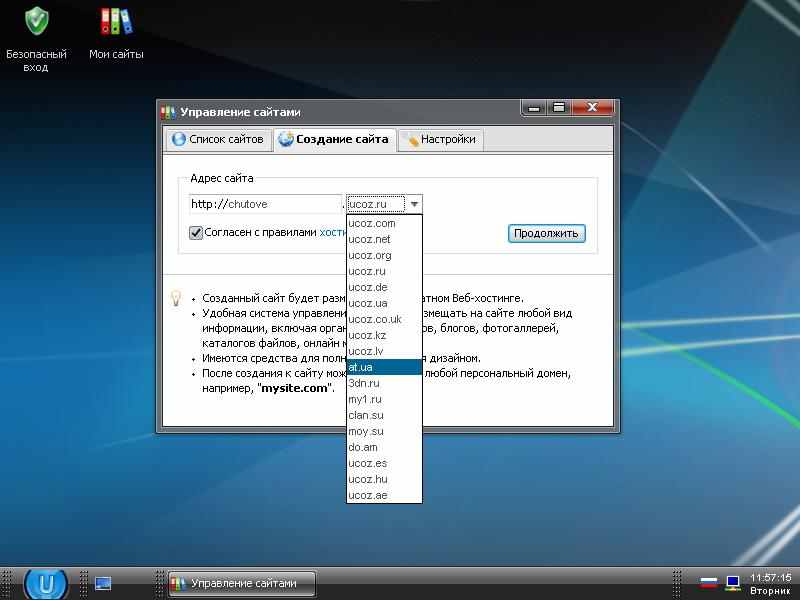Select ucoz.de from the domain list
This screenshot has height=600, width=800.
click(x=384, y=287)
